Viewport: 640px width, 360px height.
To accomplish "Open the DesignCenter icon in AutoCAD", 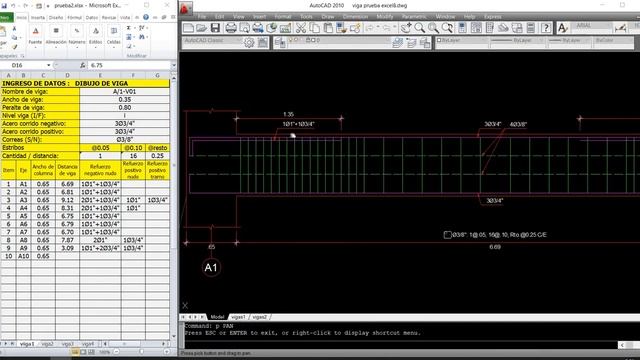I will [x=476, y=28].
